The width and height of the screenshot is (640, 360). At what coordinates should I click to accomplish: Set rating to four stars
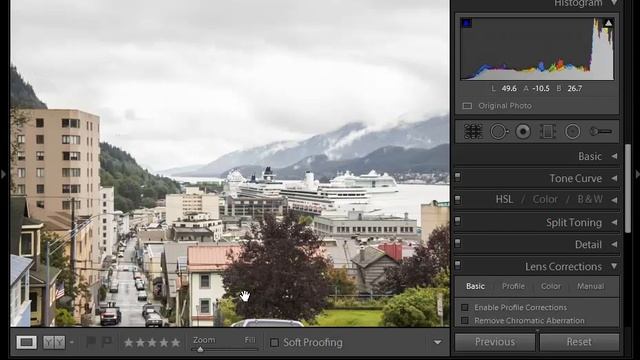[164, 342]
